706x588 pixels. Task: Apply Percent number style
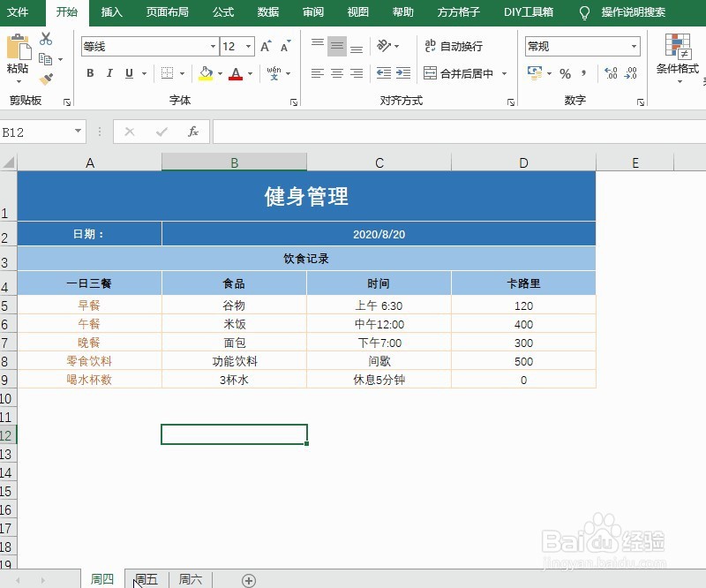565,74
